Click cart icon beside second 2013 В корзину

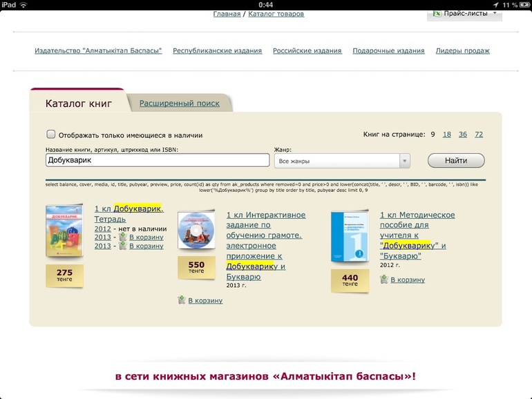pyautogui.click(x=122, y=246)
